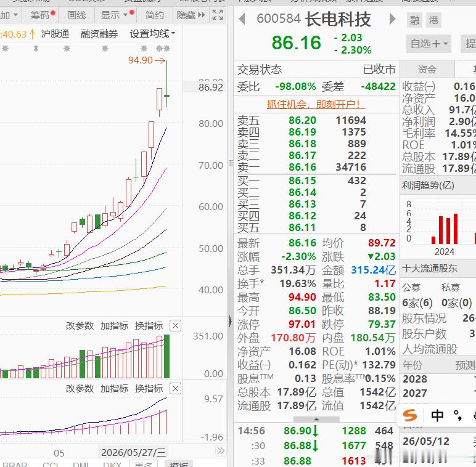This screenshot has height=467, width=476.
Task: Click 隐藏 to hide side panel
Action: pos(191,15)
